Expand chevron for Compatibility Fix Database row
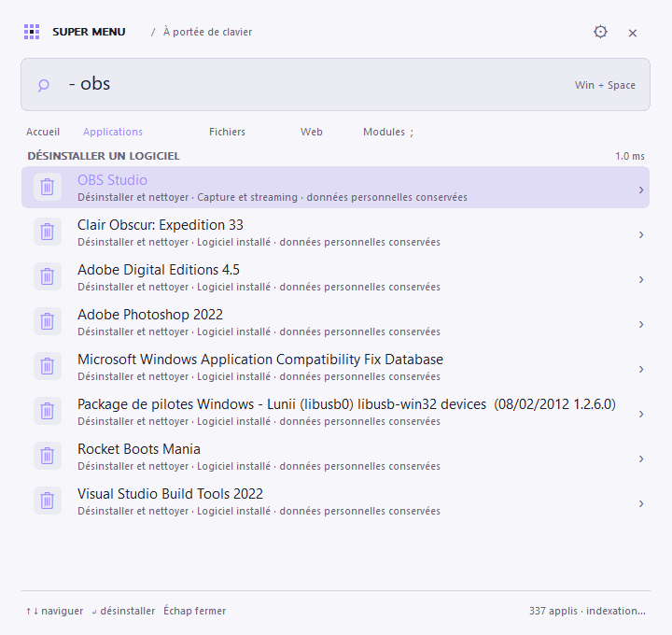The width and height of the screenshot is (672, 635). [641, 369]
